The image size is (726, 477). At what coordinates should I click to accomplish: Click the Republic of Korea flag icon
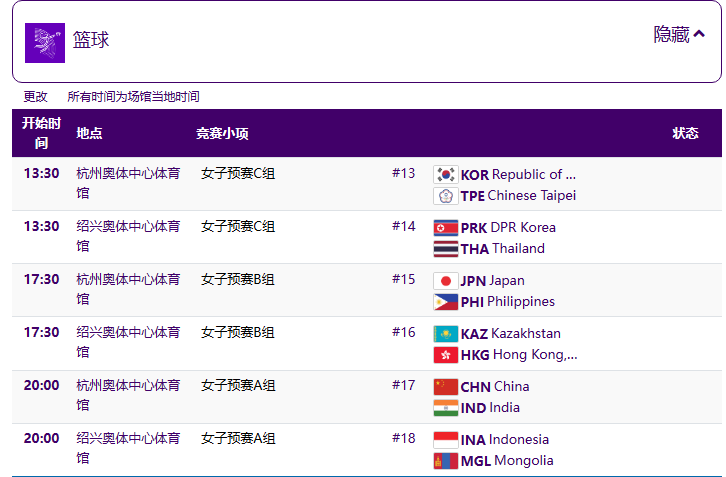click(x=445, y=174)
